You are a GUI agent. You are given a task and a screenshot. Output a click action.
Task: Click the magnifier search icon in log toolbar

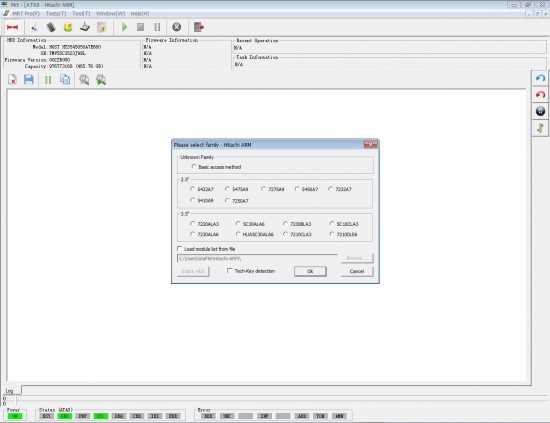coord(84,80)
